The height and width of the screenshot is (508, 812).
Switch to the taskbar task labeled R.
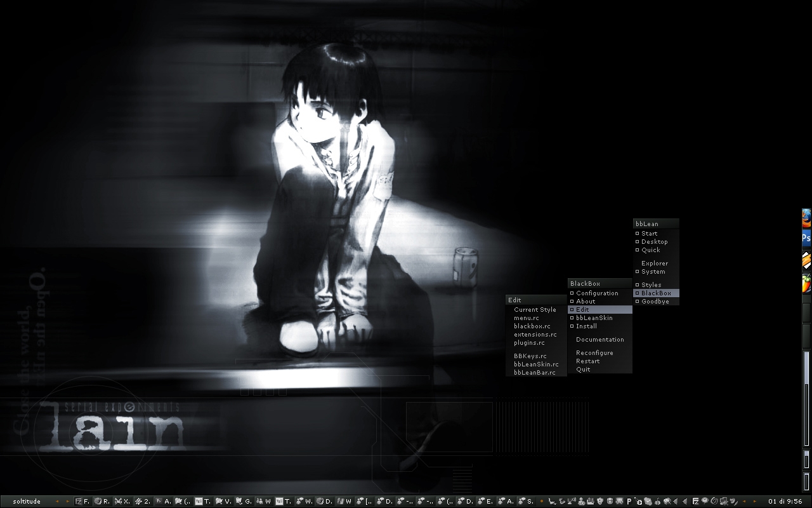(x=102, y=501)
